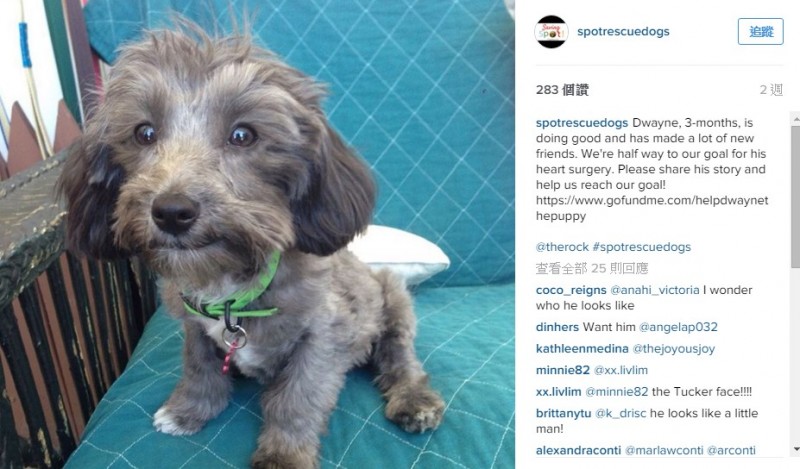The height and width of the screenshot is (469, 800).
Task: Open the #spotrescuedogs hashtag
Action: coord(641,247)
